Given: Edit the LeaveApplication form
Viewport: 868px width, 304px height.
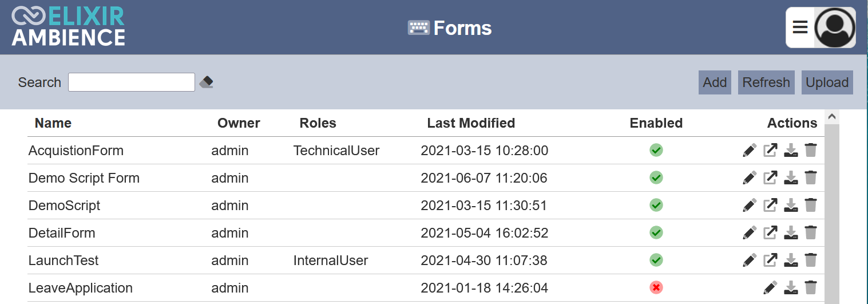Looking at the screenshot, I should pyautogui.click(x=771, y=288).
